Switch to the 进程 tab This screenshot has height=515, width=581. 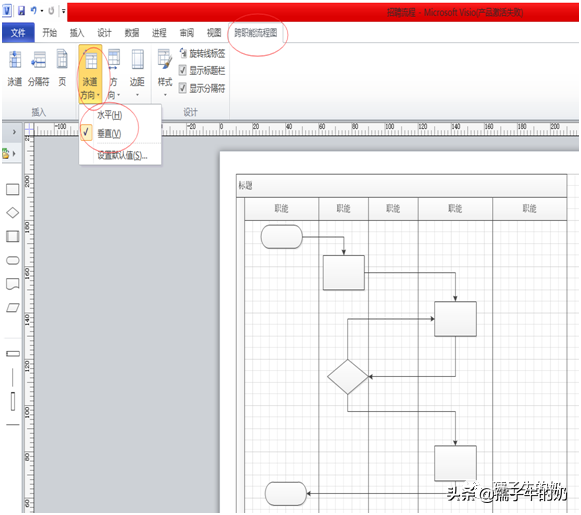pos(159,33)
